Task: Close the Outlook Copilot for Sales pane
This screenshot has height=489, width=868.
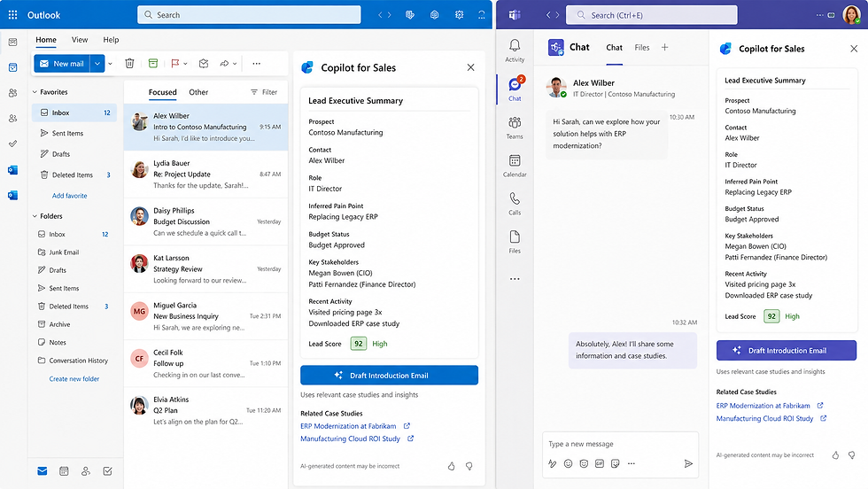Action: pyautogui.click(x=470, y=67)
